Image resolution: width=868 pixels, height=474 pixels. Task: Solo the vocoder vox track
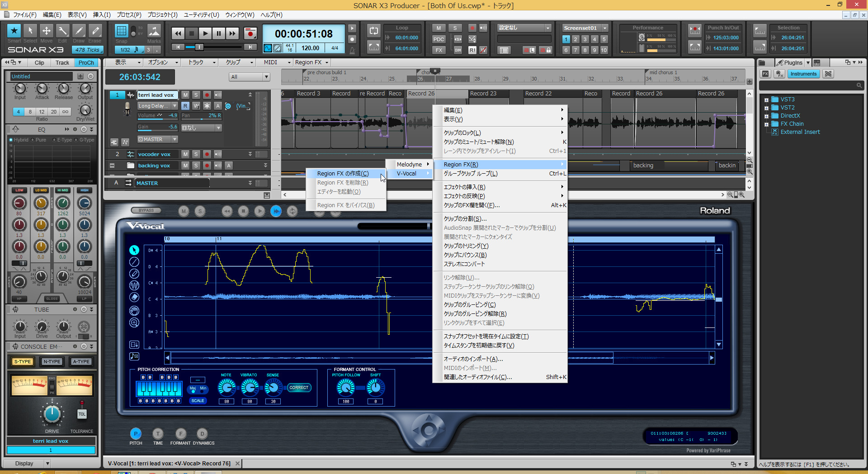click(196, 154)
